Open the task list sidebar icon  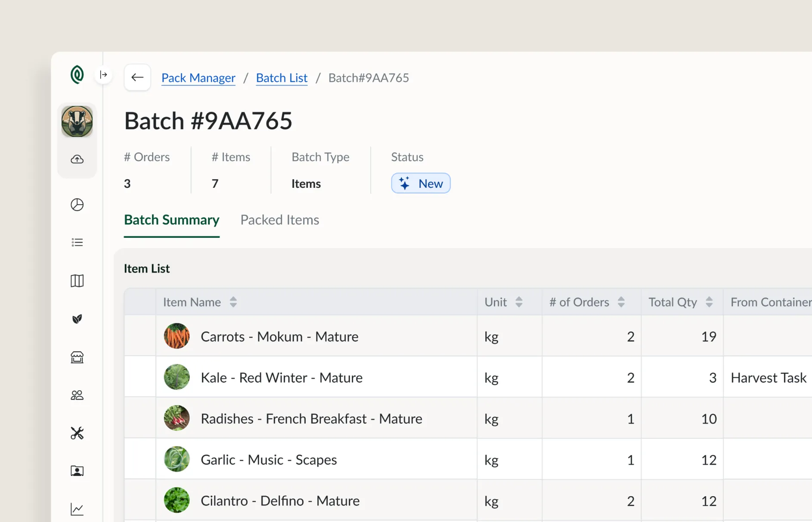(x=77, y=242)
